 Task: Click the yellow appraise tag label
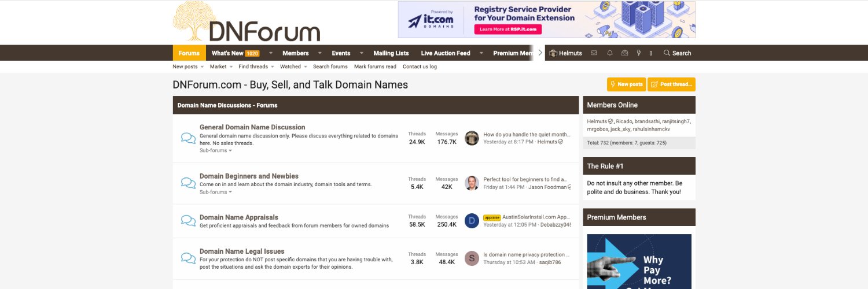point(492,217)
